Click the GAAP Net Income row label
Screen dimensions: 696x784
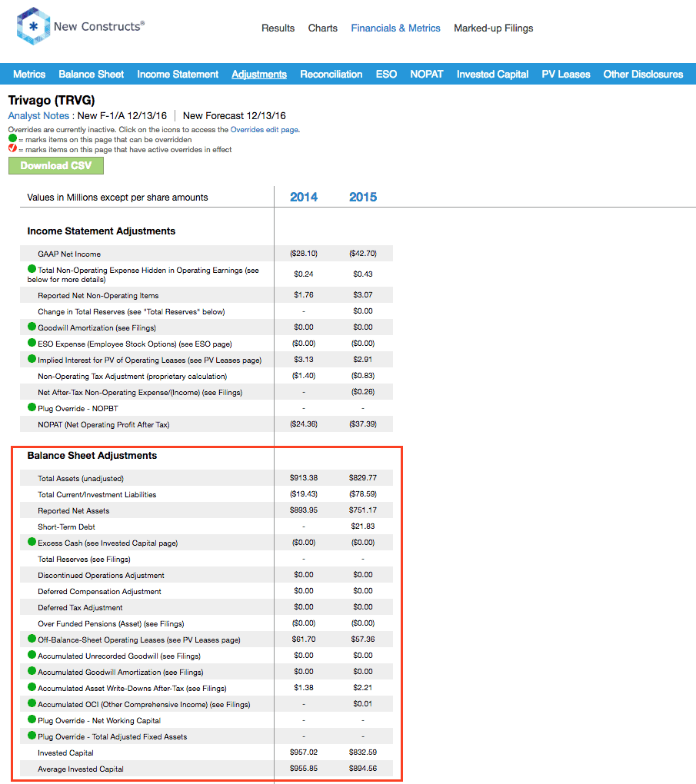click(69, 254)
